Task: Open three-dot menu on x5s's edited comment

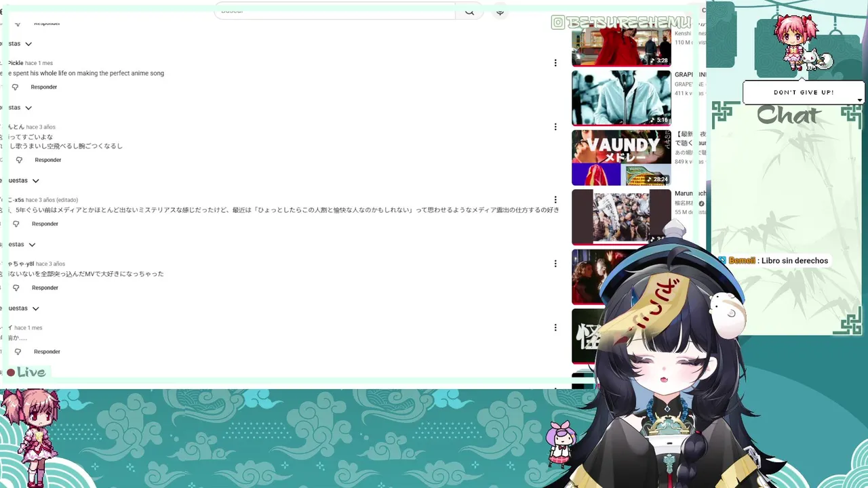Action: click(555, 200)
